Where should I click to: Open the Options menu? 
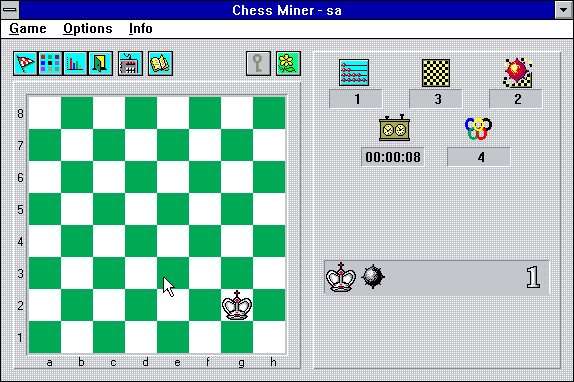click(88, 29)
